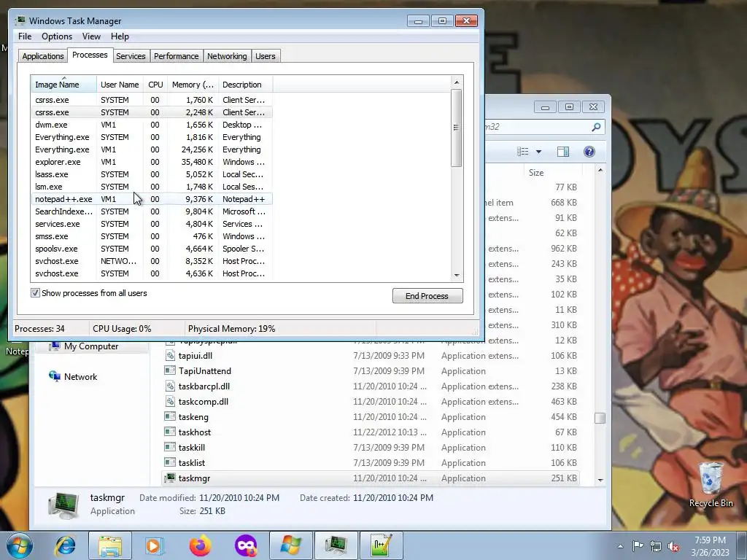Click the End Process button
747x560 pixels.
[x=427, y=296]
